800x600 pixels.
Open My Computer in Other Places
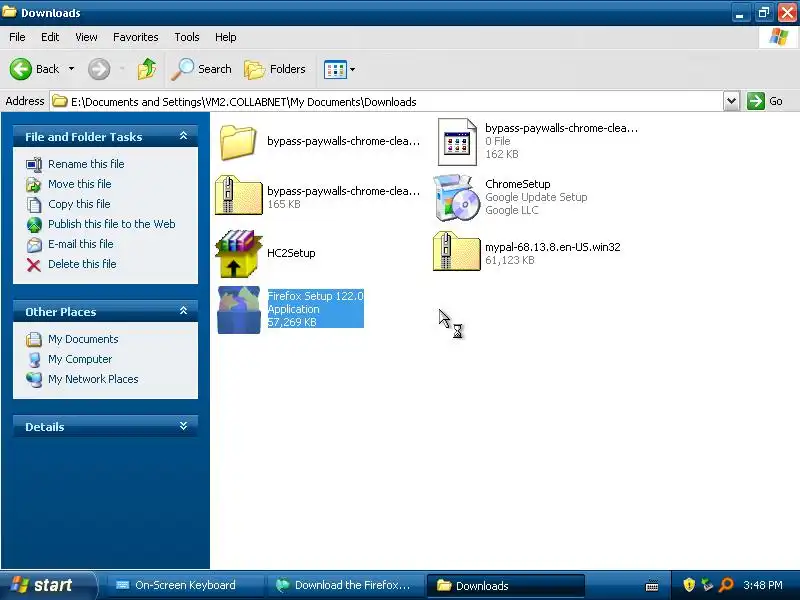(80, 359)
